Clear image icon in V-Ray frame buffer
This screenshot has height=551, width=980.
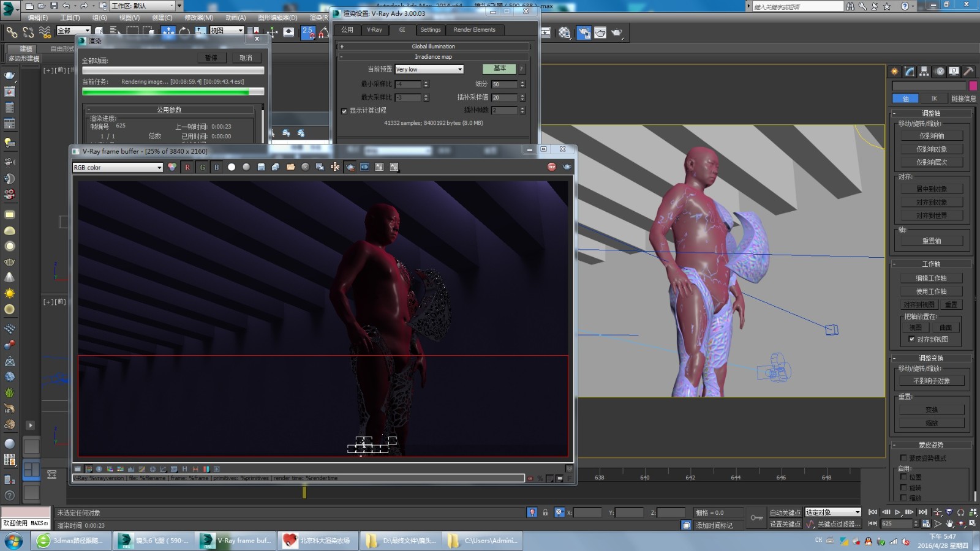305,167
